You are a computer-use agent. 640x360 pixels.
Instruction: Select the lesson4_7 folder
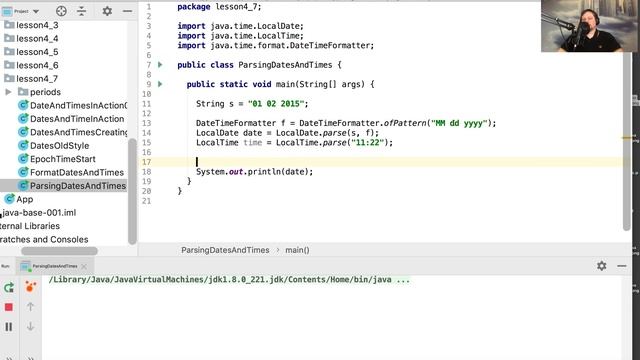[37, 79]
